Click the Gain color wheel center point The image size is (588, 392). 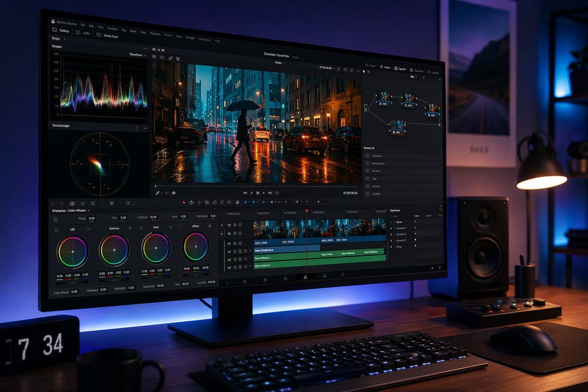pyautogui.click(x=156, y=248)
